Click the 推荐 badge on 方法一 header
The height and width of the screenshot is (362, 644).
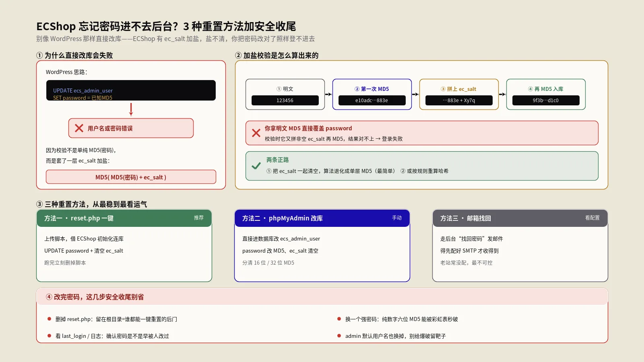coord(199,218)
